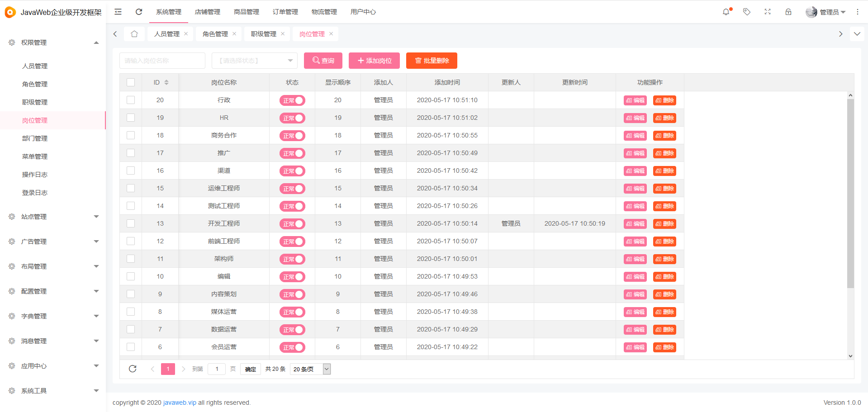Toggle the status switch for 行政 position

(292, 100)
